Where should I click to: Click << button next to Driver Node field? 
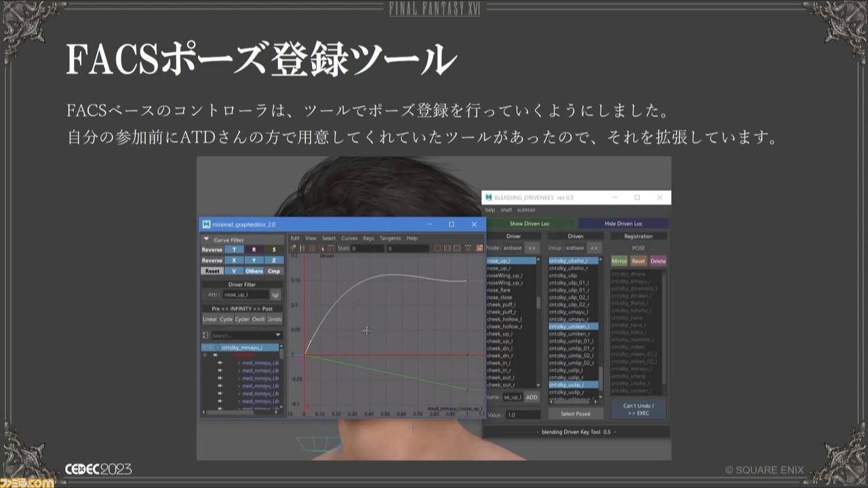pyautogui.click(x=532, y=248)
